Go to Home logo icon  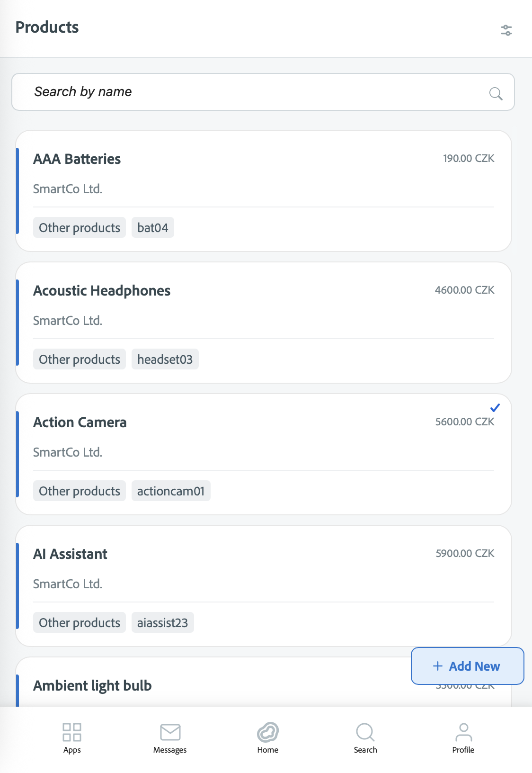click(268, 732)
